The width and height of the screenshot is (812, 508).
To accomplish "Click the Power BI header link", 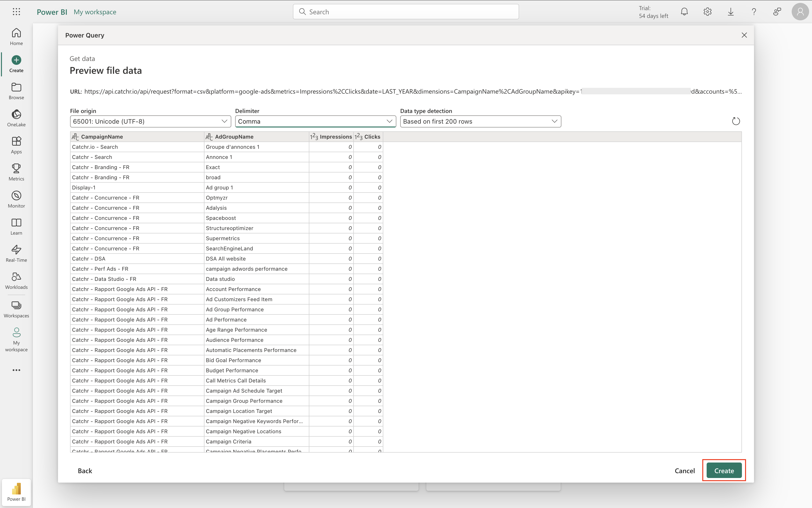I will [x=52, y=12].
